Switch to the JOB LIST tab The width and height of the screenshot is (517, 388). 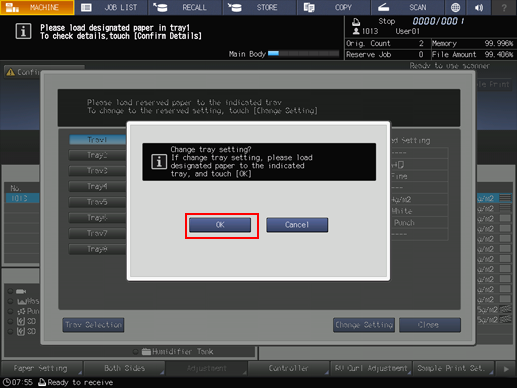point(111,7)
